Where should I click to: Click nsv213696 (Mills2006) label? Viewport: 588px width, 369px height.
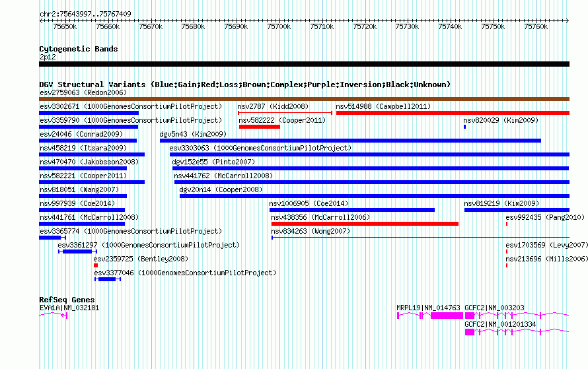546,259
